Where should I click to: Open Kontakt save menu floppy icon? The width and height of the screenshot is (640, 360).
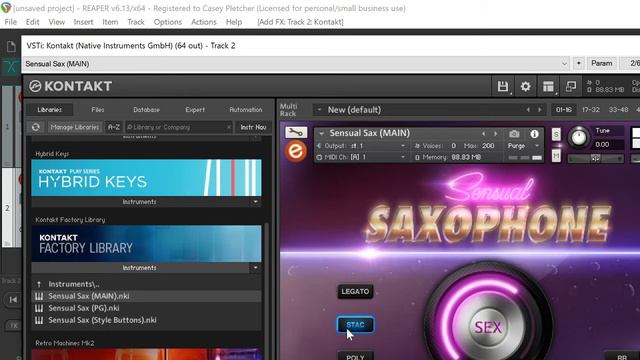pos(503,86)
